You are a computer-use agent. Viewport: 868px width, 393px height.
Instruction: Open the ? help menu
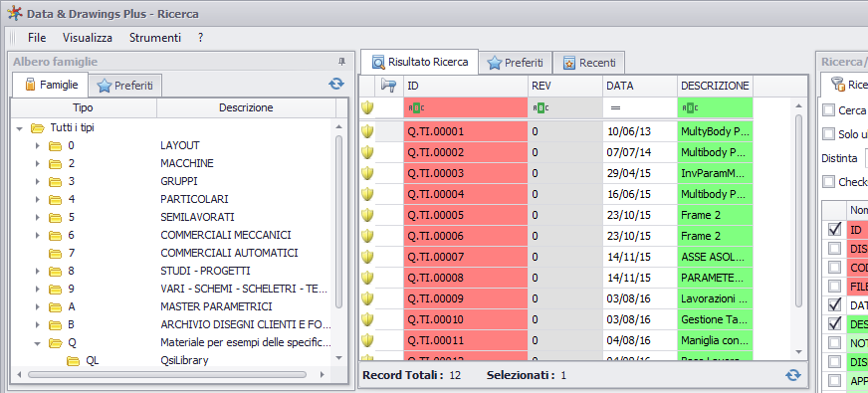[200, 38]
